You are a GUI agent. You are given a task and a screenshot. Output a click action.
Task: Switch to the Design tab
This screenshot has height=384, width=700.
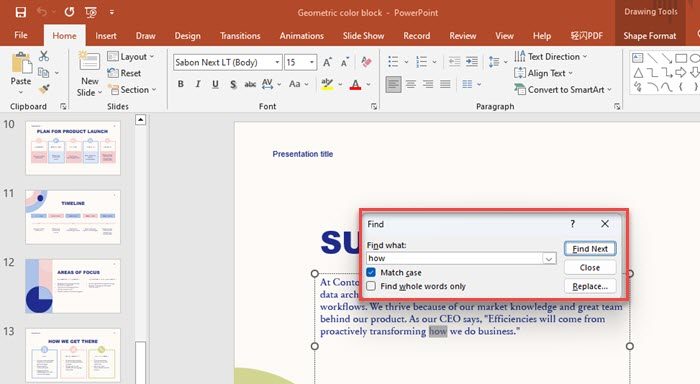click(x=188, y=36)
